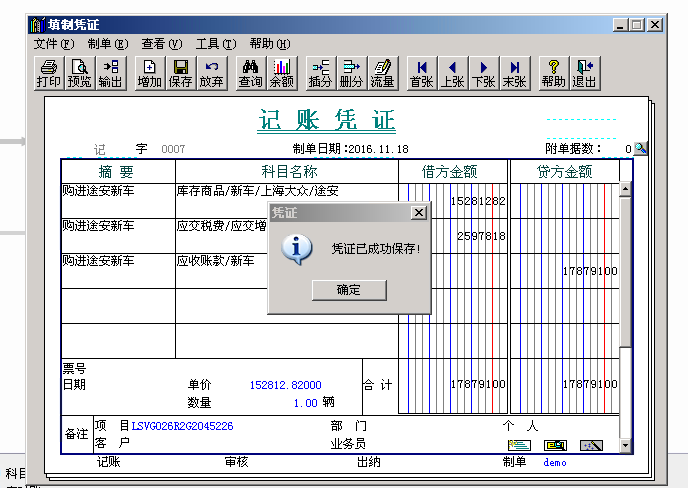
Task: Open the 帮助(H) menu
Action: pyautogui.click(x=270, y=44)
